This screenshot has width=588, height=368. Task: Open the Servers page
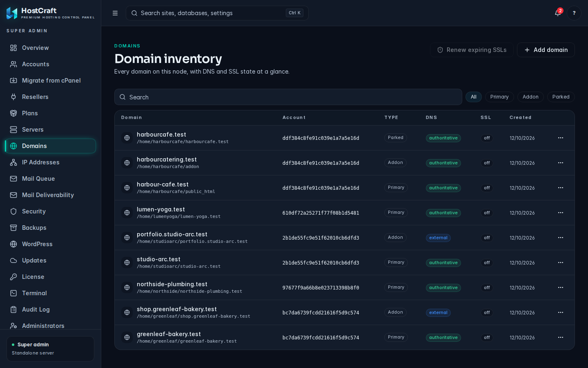[x=51, y=130]
